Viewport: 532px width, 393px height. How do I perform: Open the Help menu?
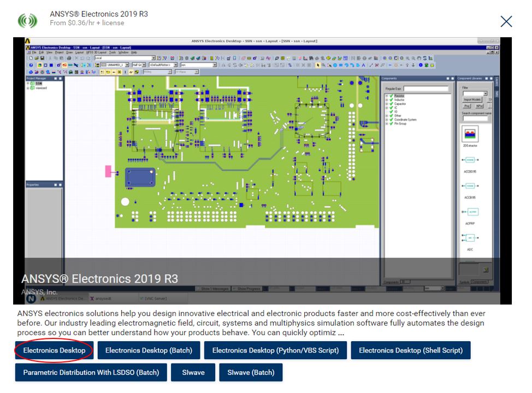click(x=134, y=52)
